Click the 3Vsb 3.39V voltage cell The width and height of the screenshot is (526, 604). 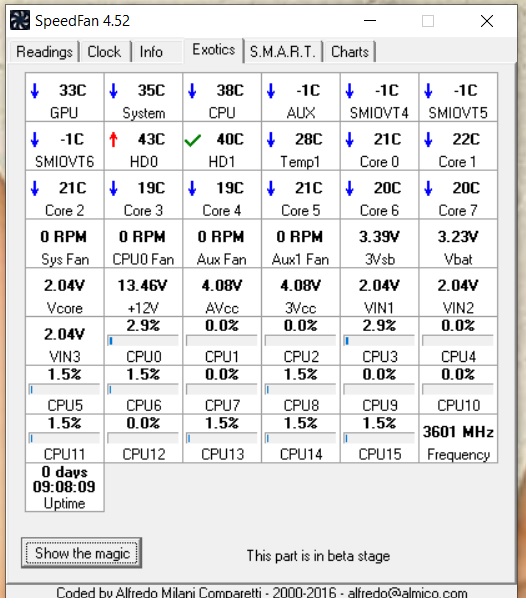point(380,244)
